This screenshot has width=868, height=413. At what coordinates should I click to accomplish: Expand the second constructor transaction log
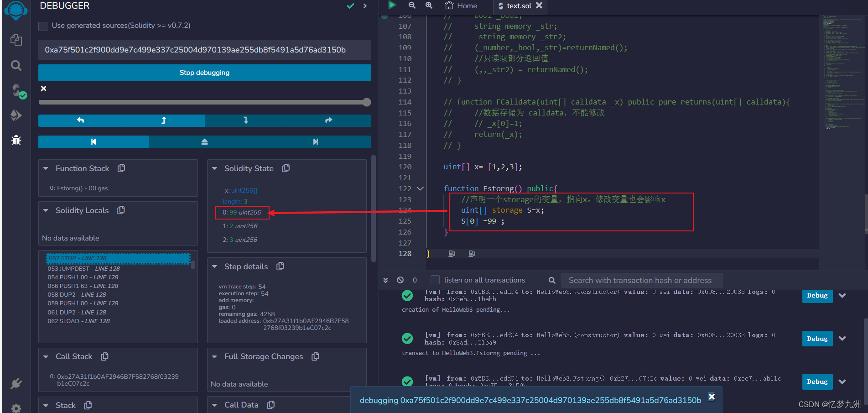842,339
